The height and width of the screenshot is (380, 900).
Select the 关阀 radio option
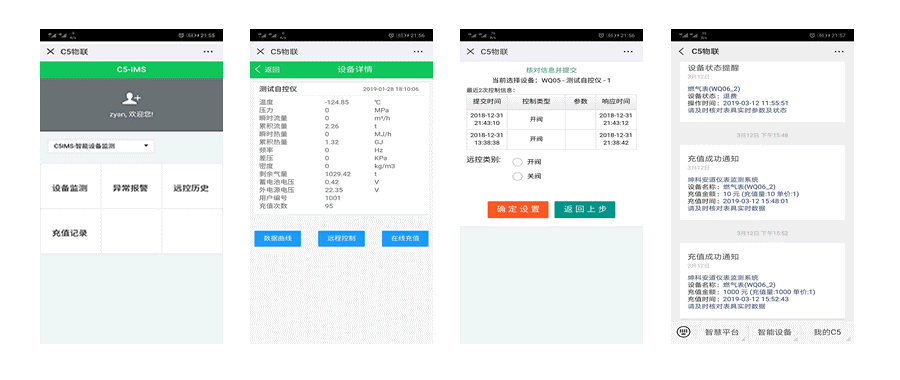coord(518,176)
